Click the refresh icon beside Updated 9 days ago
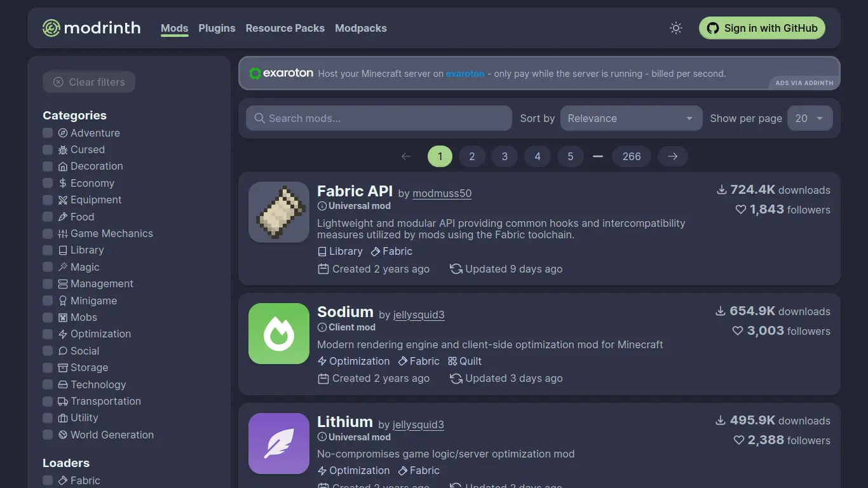This screenshot has width=868, height=488. tap(456, 269)
